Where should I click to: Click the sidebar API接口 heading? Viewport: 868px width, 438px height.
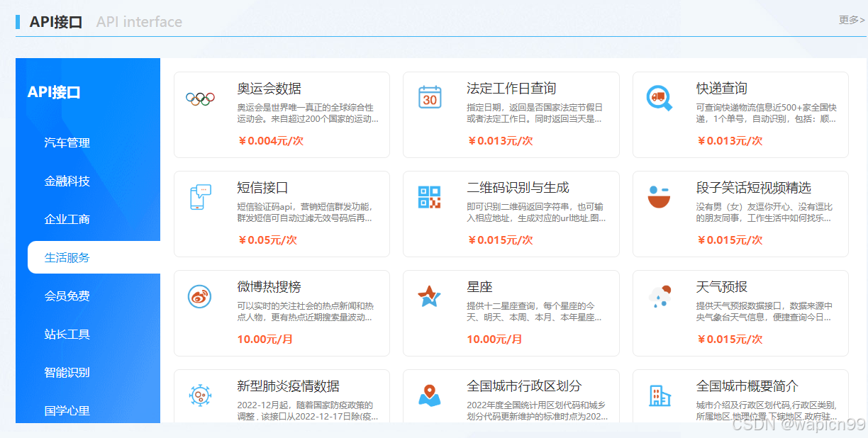(x=54, y=92)
